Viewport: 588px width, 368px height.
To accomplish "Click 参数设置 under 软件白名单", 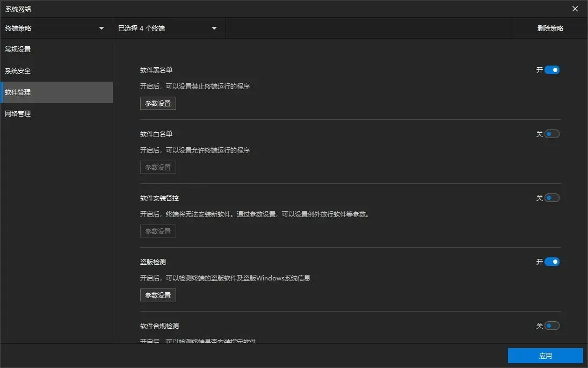I will [x=158, y=167].
